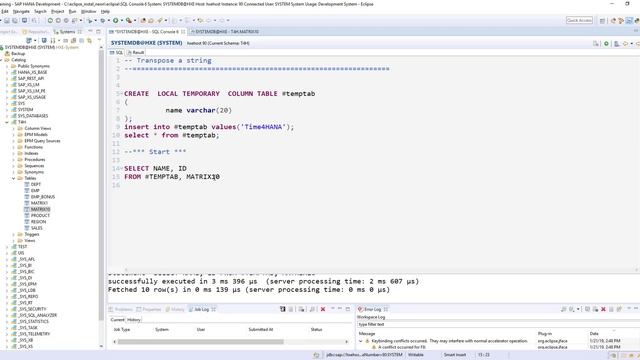
Task: Open the Project menu
Action: tap(58, 11)
